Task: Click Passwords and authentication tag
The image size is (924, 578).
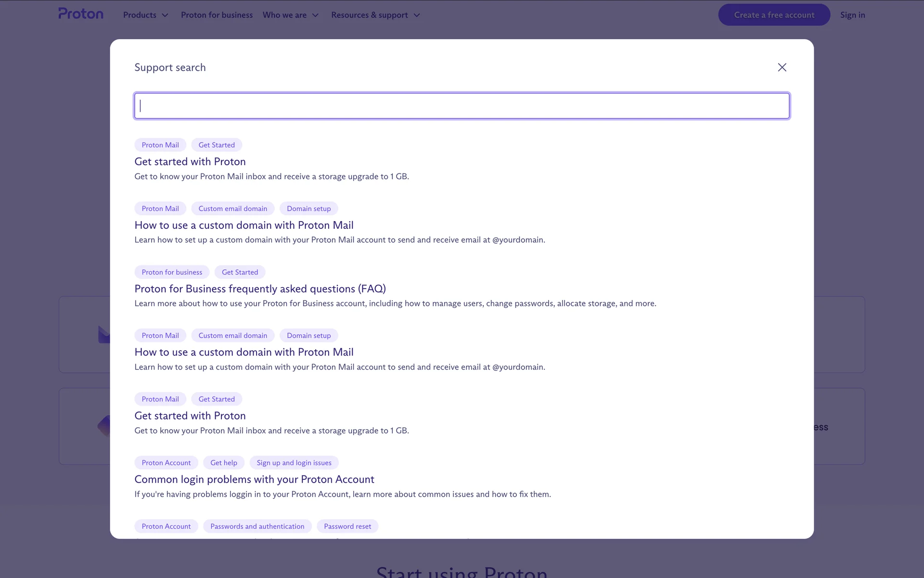Action: (257, 526)
